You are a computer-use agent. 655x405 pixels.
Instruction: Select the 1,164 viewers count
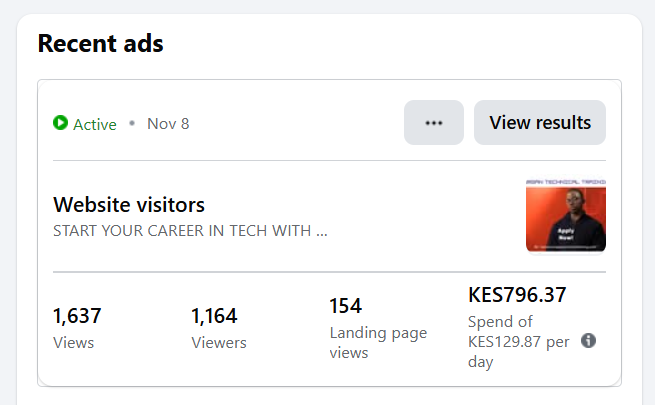[214, 316]
